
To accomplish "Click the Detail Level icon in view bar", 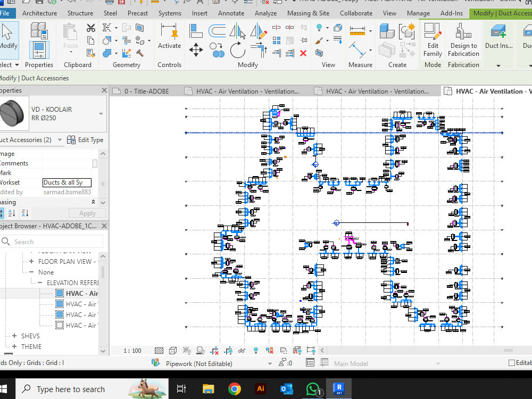I will click(x=159, y=351).
